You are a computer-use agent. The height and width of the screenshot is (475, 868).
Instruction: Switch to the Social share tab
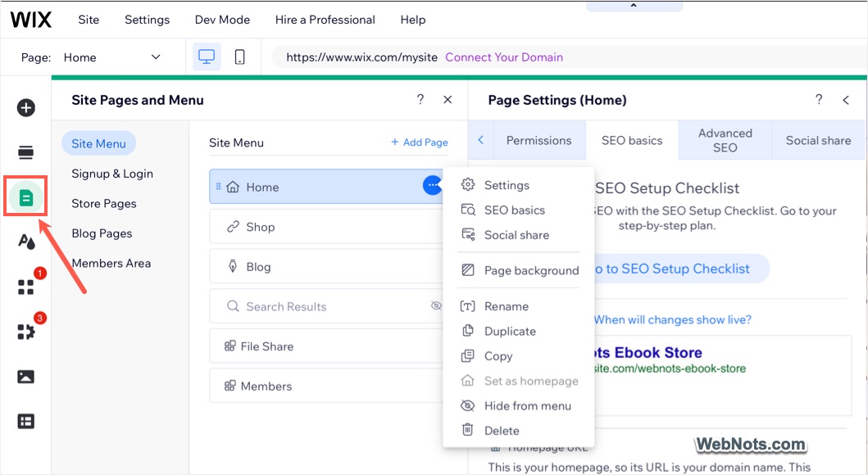818,141
